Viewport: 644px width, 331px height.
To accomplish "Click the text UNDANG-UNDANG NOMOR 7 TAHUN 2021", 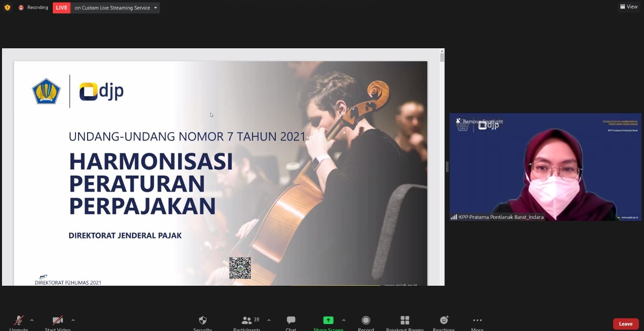I will click(187, 136).
